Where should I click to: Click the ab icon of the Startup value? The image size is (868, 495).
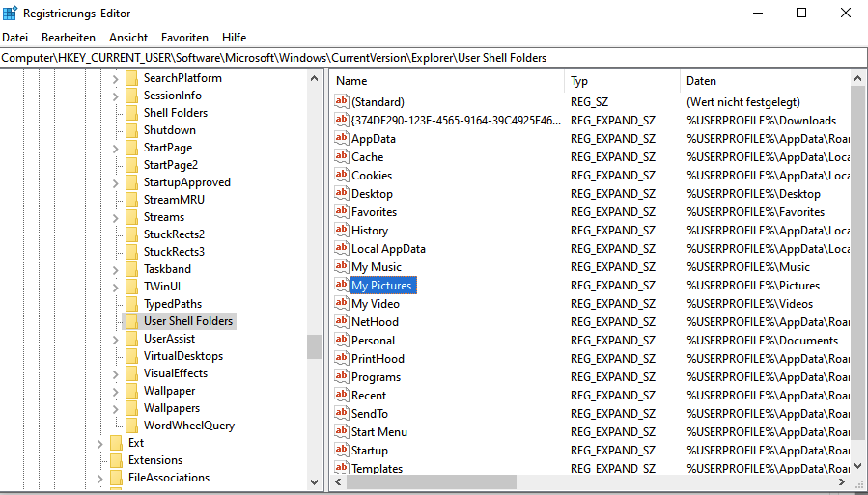(342, 450)
